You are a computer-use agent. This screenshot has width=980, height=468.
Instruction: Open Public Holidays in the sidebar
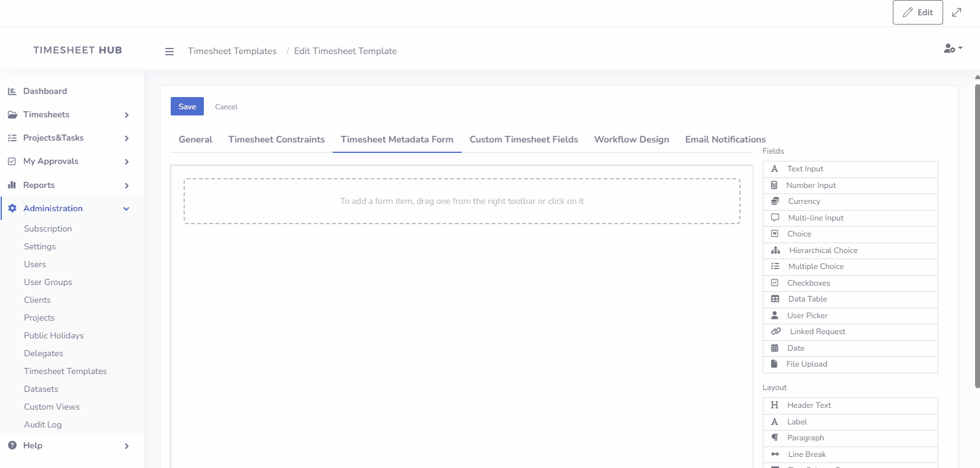(53, 336)
